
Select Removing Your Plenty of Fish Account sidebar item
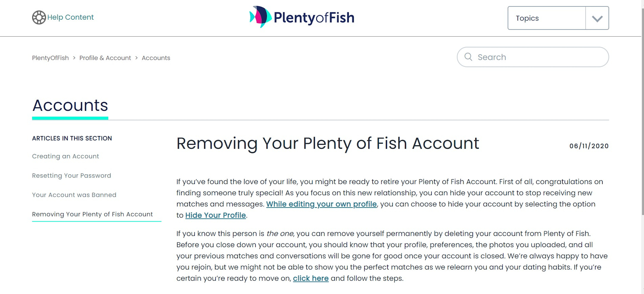click(x=92, y=214)
